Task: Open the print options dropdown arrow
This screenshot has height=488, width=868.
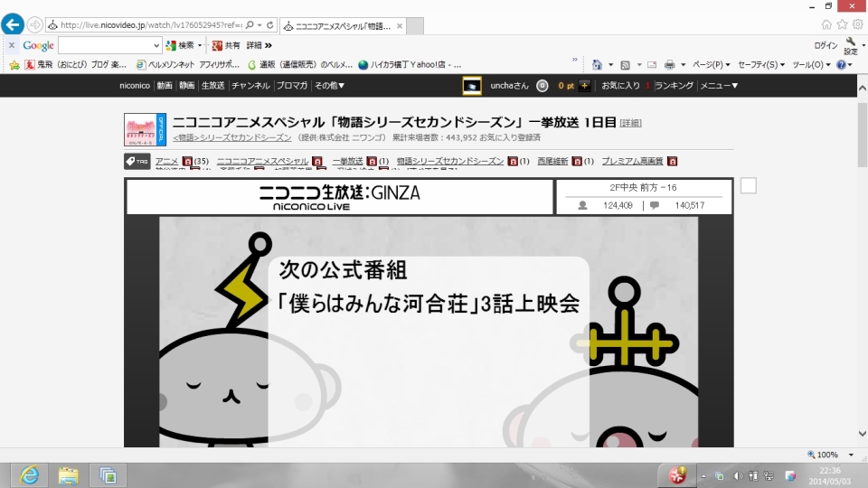Action: (x=684, y=65)
